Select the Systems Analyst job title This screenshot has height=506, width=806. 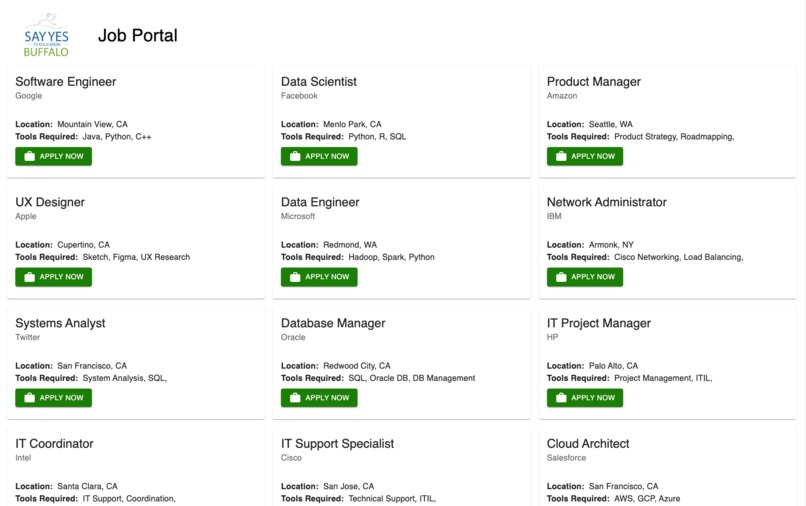[60, 323]
